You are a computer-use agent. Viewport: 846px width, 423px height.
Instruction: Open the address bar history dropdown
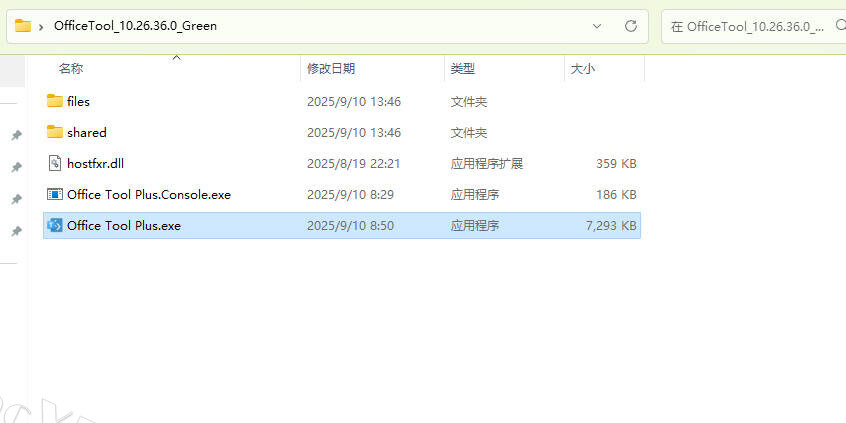pos(597,26)
